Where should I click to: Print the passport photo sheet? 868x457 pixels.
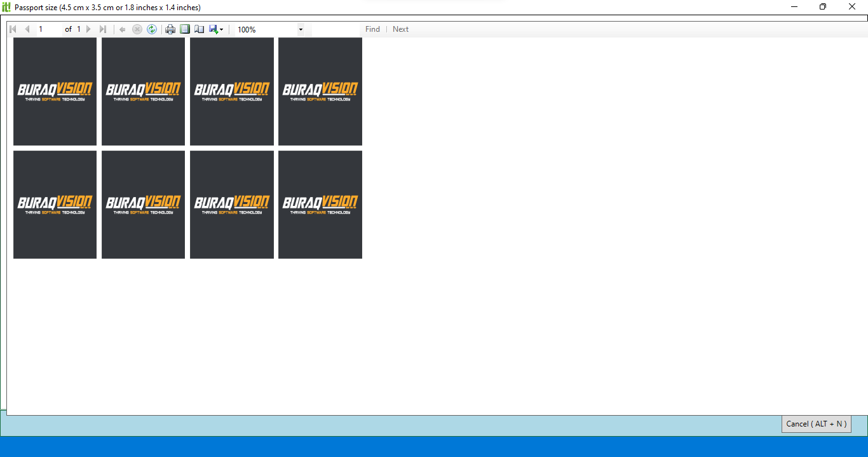(170, 29)
